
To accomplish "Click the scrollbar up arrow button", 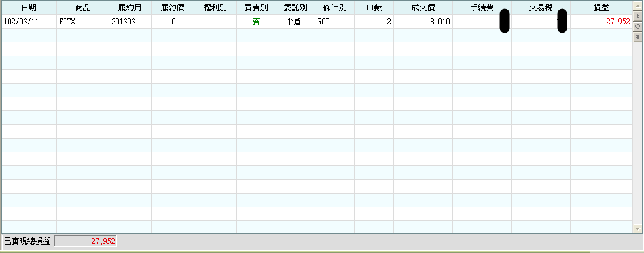I will [x=638, y=6].
